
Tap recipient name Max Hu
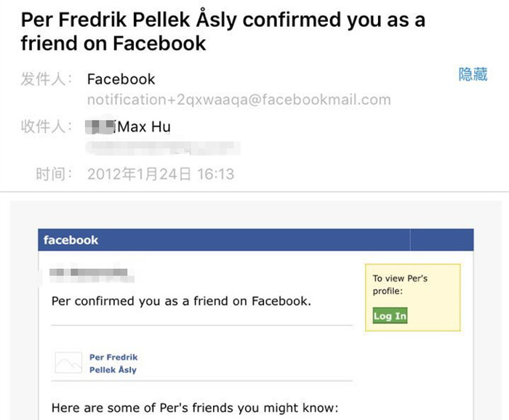pos(144,127)
